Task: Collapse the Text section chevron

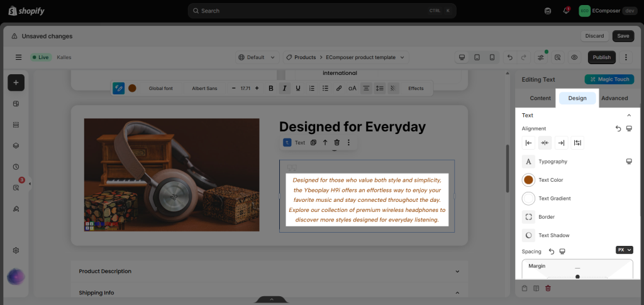Action: [x=629, y=115]
